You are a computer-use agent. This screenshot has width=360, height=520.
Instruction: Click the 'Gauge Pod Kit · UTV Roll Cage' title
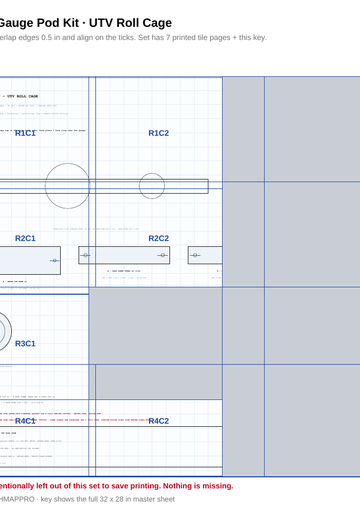click(x=85, y=23)
